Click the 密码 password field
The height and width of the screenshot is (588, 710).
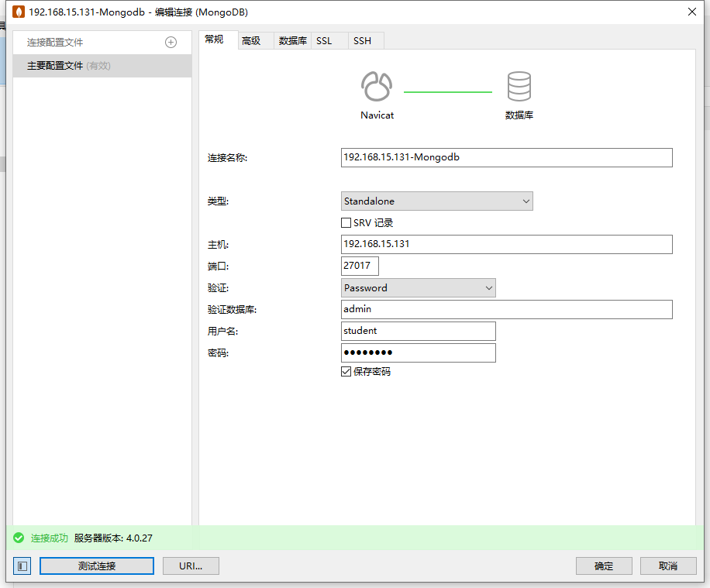click(x=419, y=352)
